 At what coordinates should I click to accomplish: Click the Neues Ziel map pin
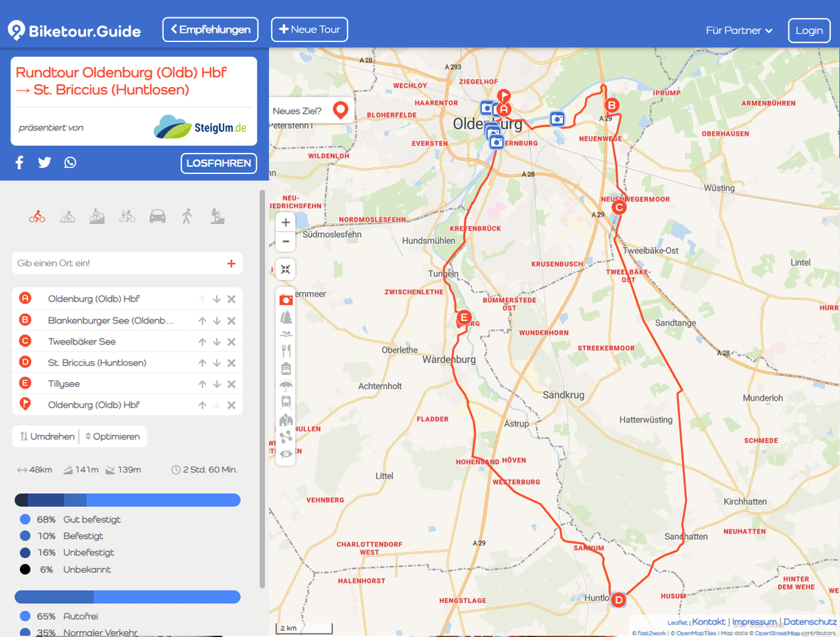click(x=340, y=111)
